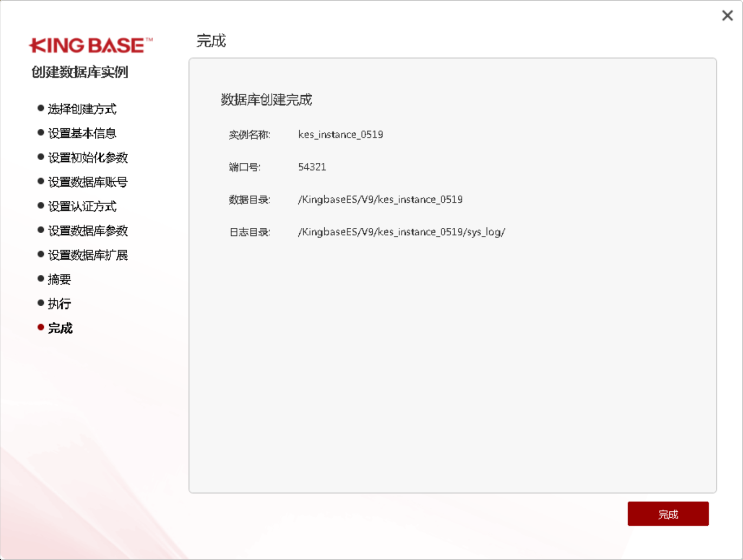Click the 数据目录 label
The height and width of the screenshot is (560, 743).
(249, 200)
